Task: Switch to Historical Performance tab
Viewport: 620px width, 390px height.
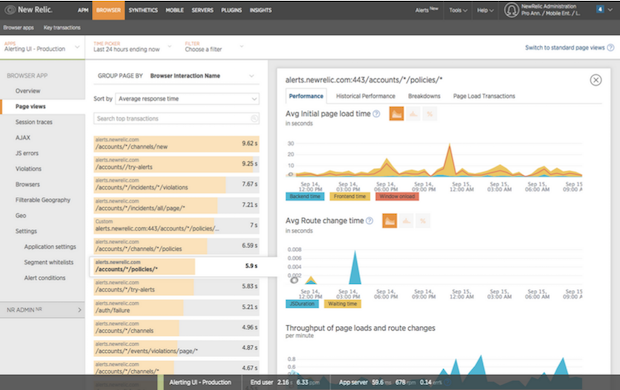Action: 365,96
